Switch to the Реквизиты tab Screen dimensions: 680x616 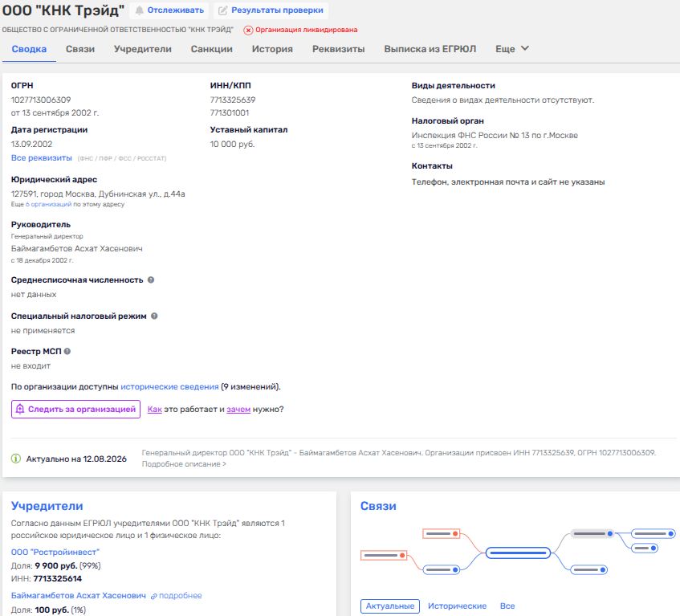tap(338, 49)
